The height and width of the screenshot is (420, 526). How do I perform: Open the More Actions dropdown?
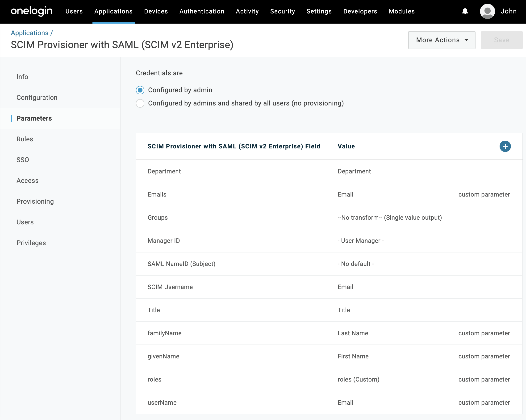tap(442, 40)
